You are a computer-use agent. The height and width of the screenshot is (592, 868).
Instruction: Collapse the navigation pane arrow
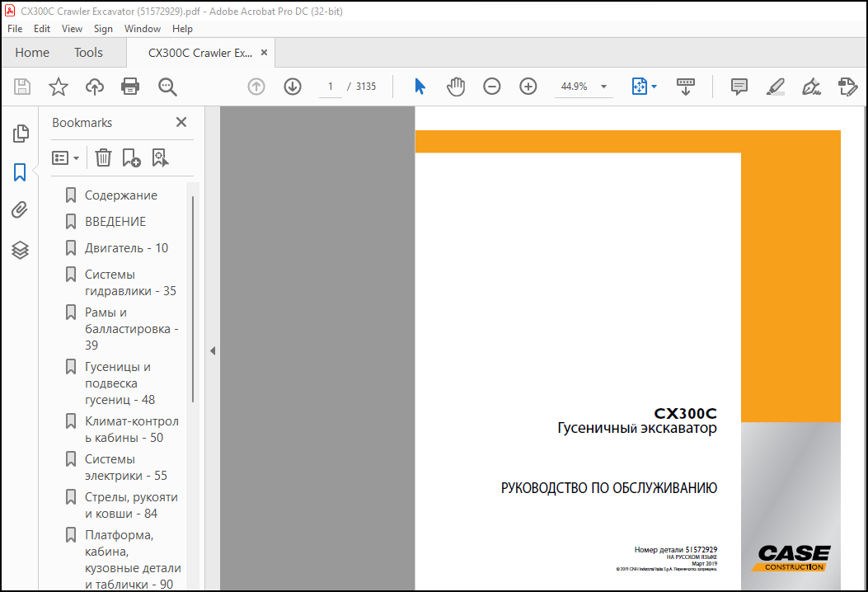[213, 350]
